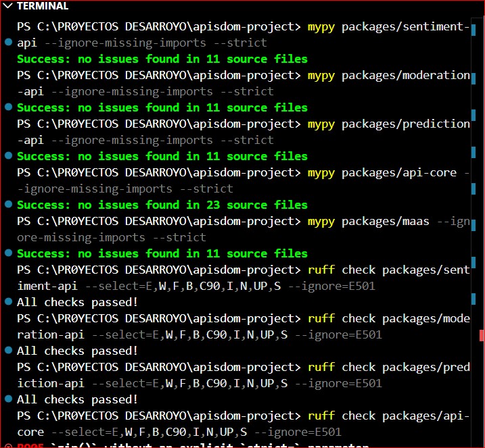Click 'All checks passed!' under the iction-api line
The width and height of the screenshot is (485, 448).
coord(77,399)
